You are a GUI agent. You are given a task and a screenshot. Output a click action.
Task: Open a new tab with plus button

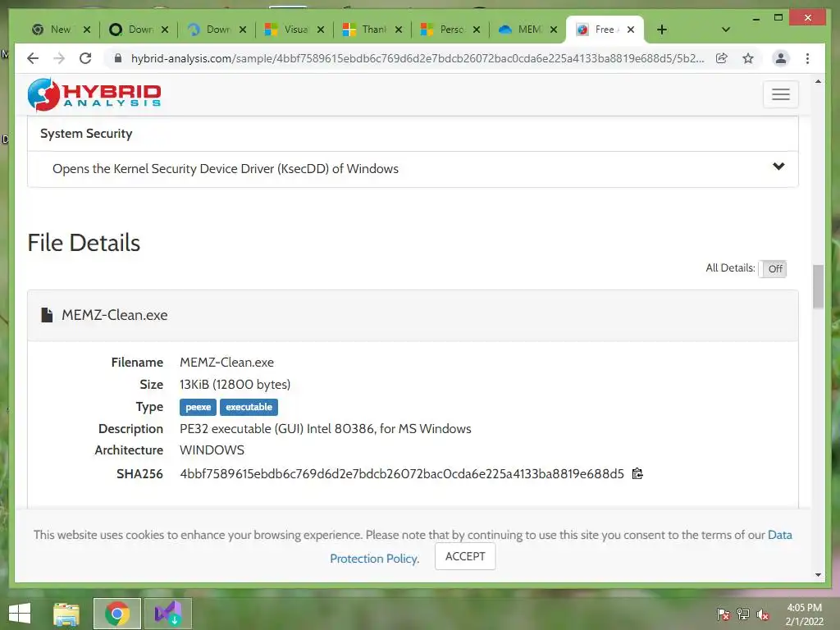click(662, 30)
